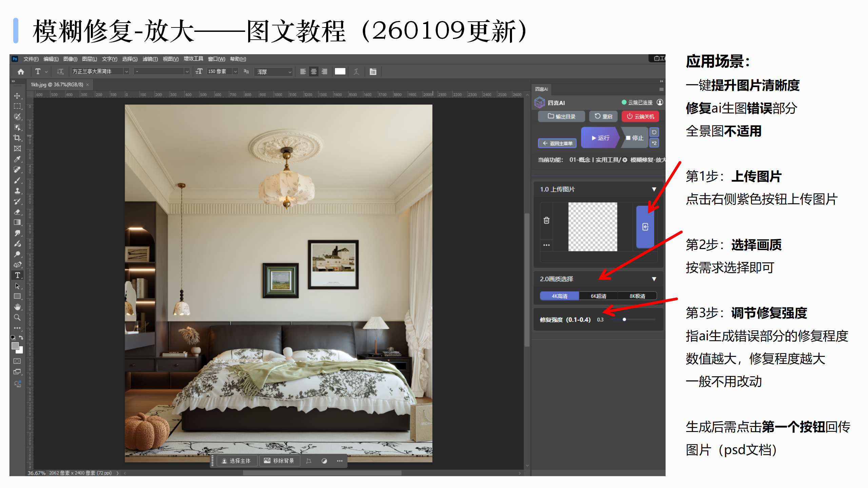The width and height of the screenshot is (868, 488).
Task: Click the purple upload image button
Action: [645, 227]
